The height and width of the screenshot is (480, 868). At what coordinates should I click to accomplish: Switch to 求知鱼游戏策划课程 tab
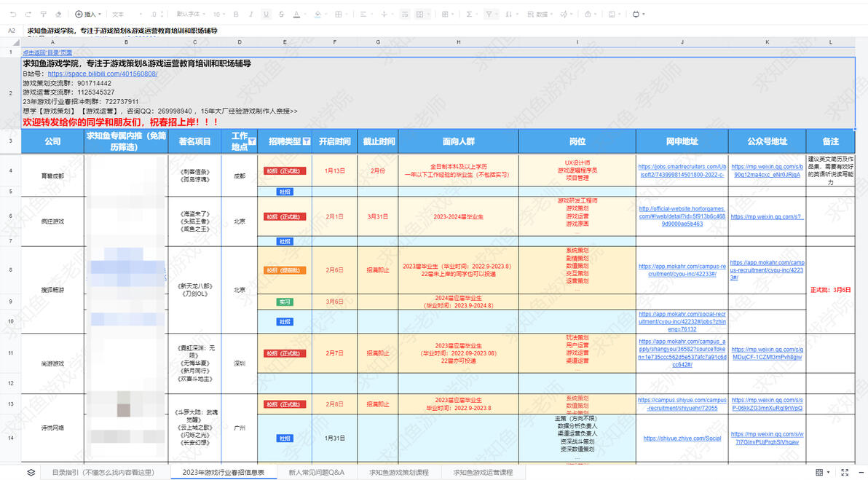point(398,472)
